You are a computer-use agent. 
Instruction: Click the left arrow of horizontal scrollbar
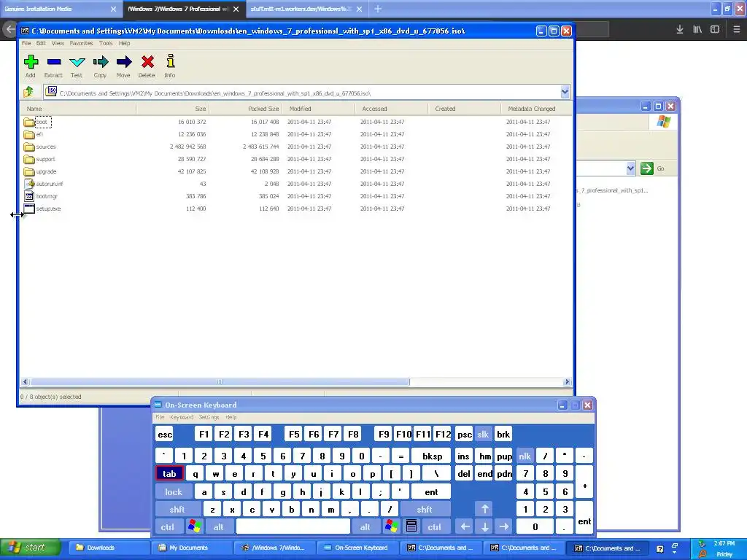click(x=26, y=382)
